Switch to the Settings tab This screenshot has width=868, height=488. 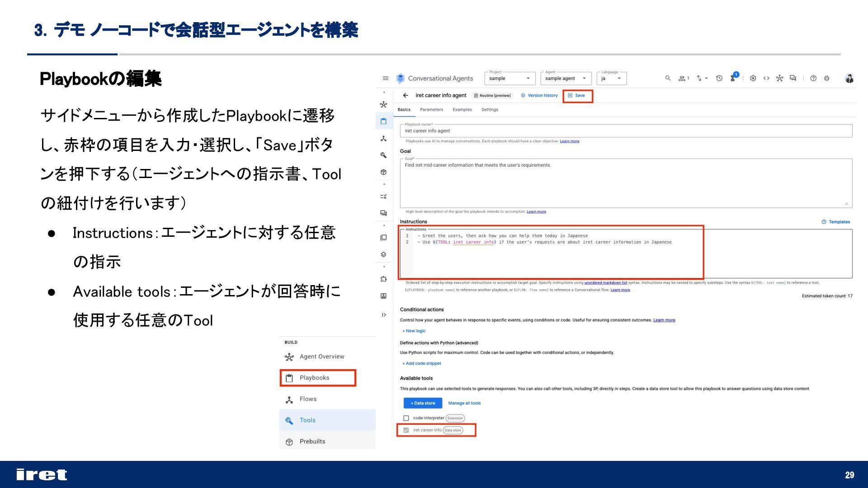pyautogui.click(x=490, y=110)
